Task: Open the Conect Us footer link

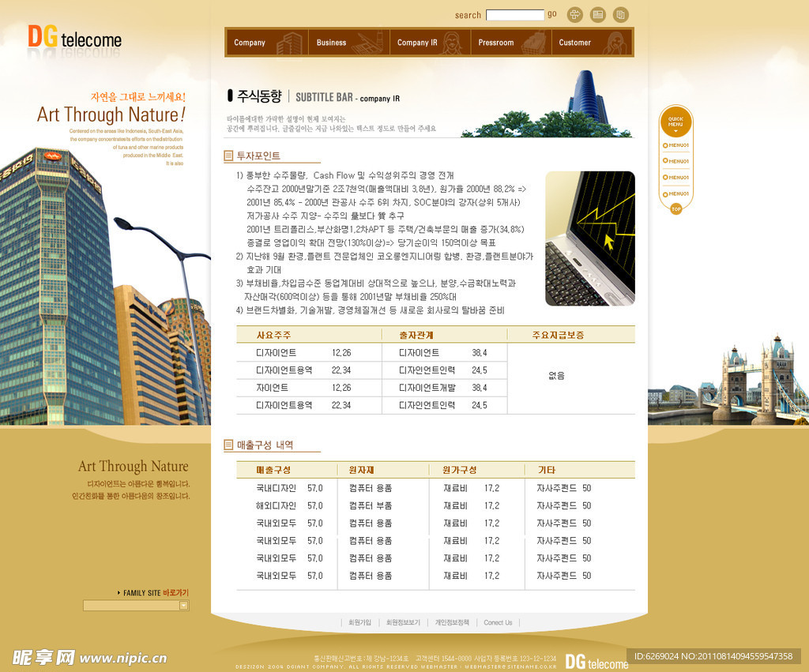Action: click(x=498, y=622)
